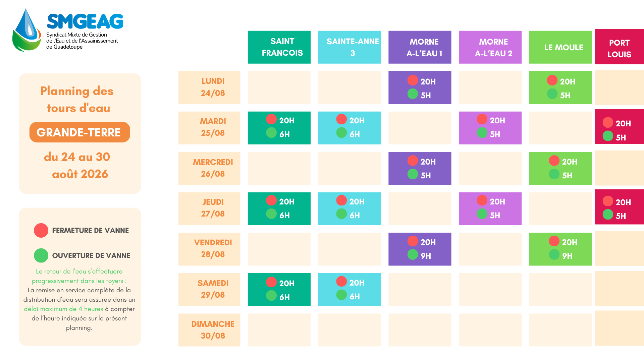The image size is (644, 362).
Task: Click green 6H dot for Sainte-Anne 3 on Jeudi
Action: pos(341,214)
